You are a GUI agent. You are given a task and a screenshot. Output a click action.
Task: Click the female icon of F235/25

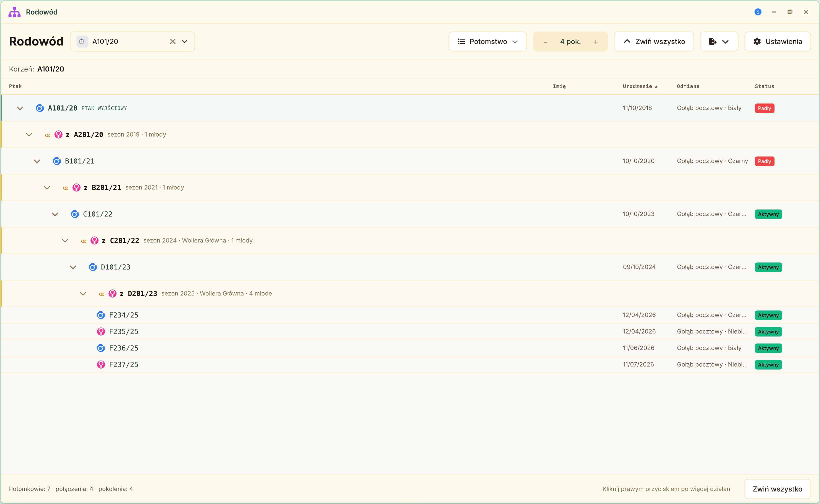coord(101,332)
